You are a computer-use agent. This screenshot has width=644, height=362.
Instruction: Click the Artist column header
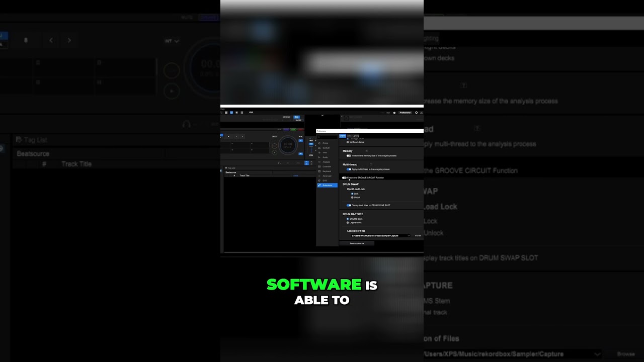(x=295, y=175)
